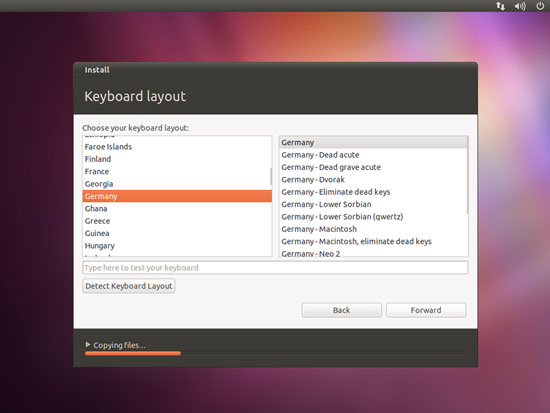Choose Germany - Macintosh, eliminate dead keys
Screen dimensions: 550x413
(x=373, y=241)
